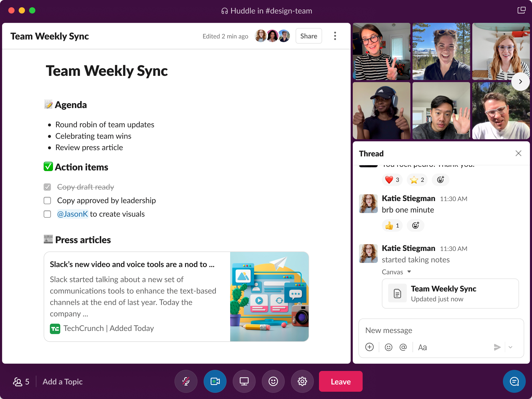Click the microphone mute icon

188,381
